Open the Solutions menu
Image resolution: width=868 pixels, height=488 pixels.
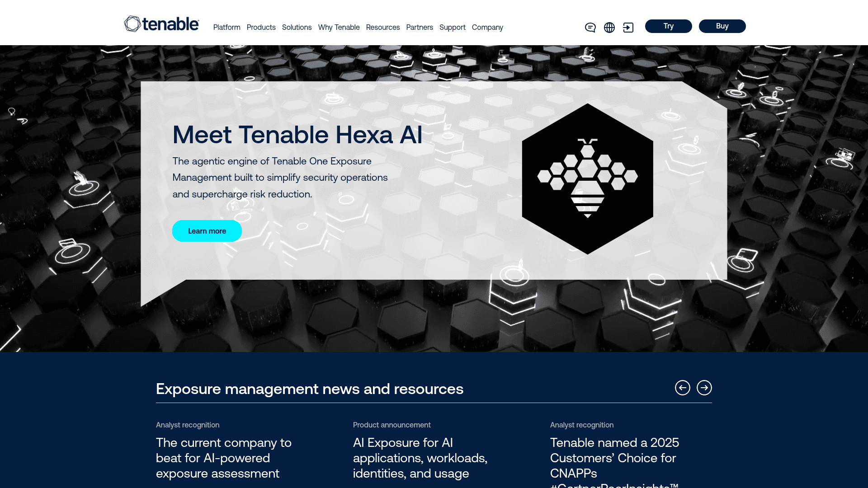point(297,28)
